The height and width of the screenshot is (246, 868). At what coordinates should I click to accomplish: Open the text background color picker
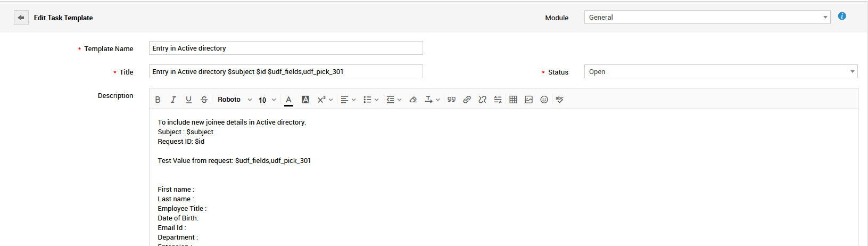click(305, 100)
